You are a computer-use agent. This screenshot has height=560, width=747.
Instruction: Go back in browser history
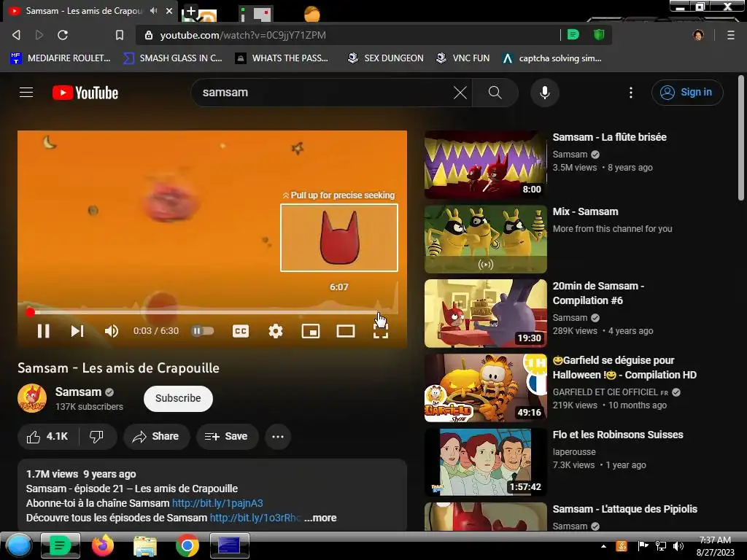click(x=17, y=35)
